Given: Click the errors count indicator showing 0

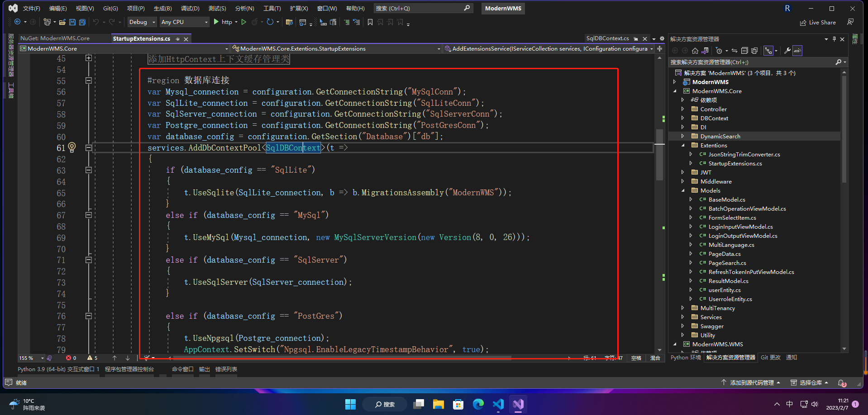Looking at the screenshot, I should click(x=71, y=358).
